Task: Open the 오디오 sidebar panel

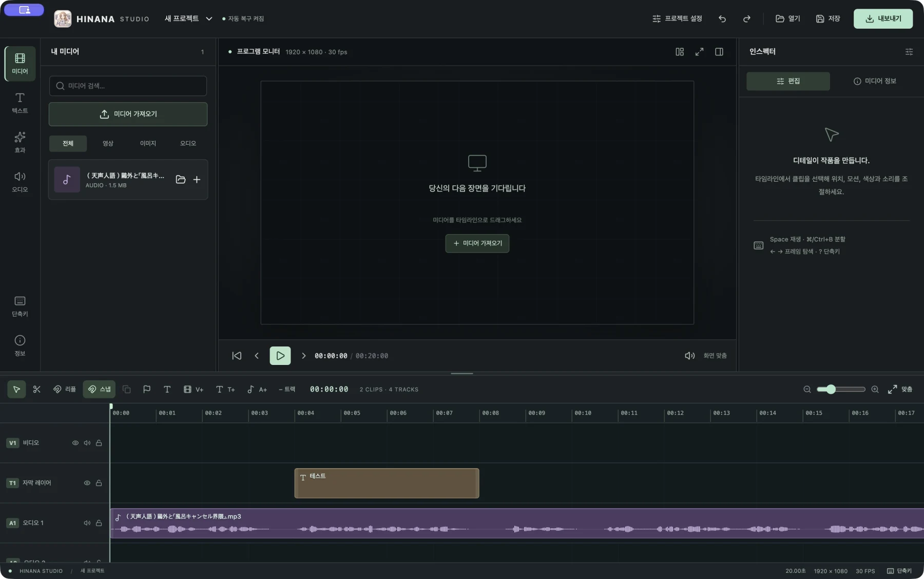Action: pyautogui.click(x=20, y=182)
